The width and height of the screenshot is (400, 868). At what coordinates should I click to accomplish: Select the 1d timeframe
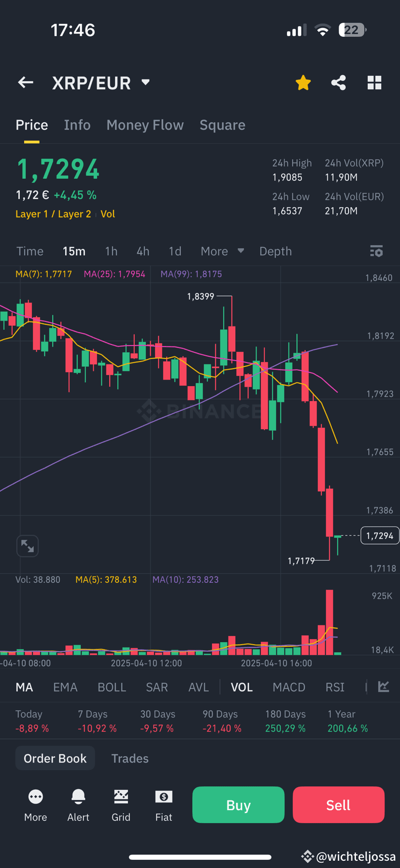tap(175, 251)
